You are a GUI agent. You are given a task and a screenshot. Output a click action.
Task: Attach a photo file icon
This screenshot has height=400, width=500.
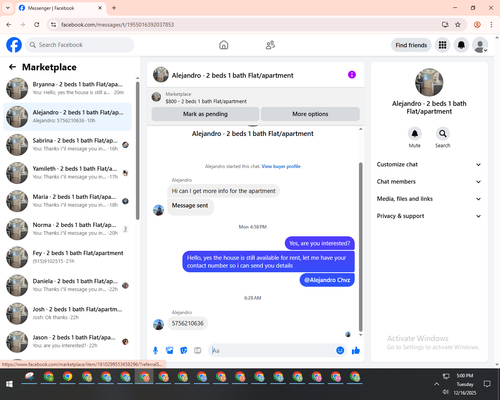[x=170, y=350]
